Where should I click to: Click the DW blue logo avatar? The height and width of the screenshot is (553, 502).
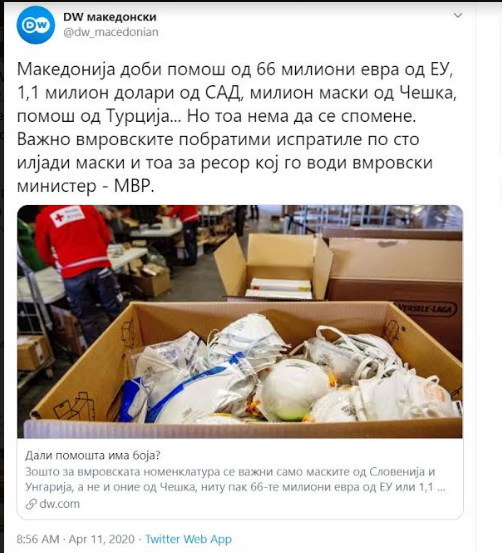click(x=36, y=25)
